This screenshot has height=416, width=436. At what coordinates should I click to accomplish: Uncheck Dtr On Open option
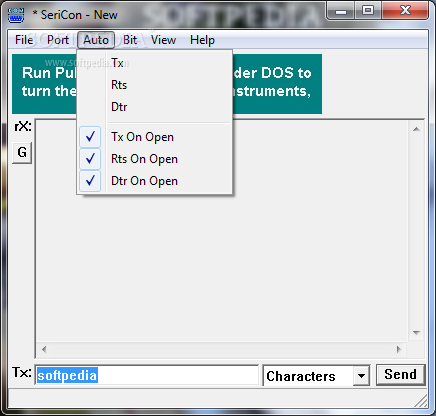(155, 181)
